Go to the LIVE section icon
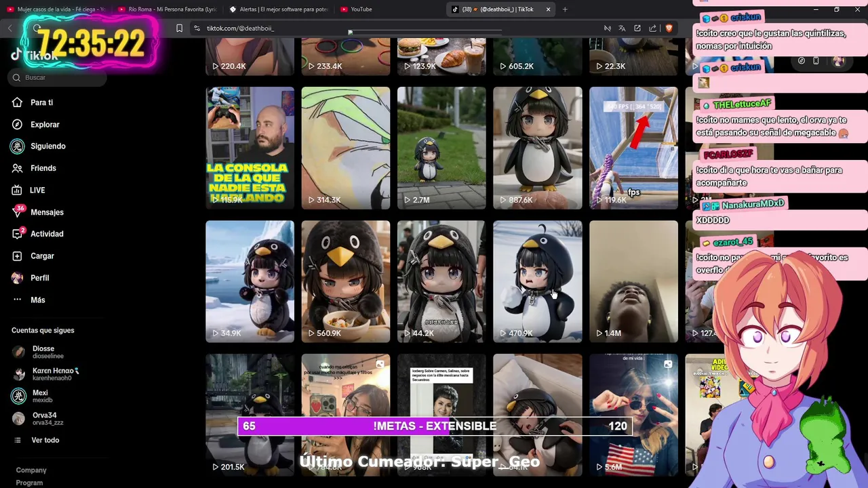 pos(18,190)
